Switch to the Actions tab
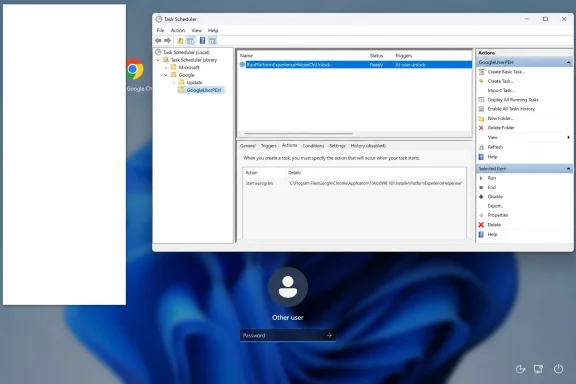This screenshot has height=384, width=576. tap(289, 145)
